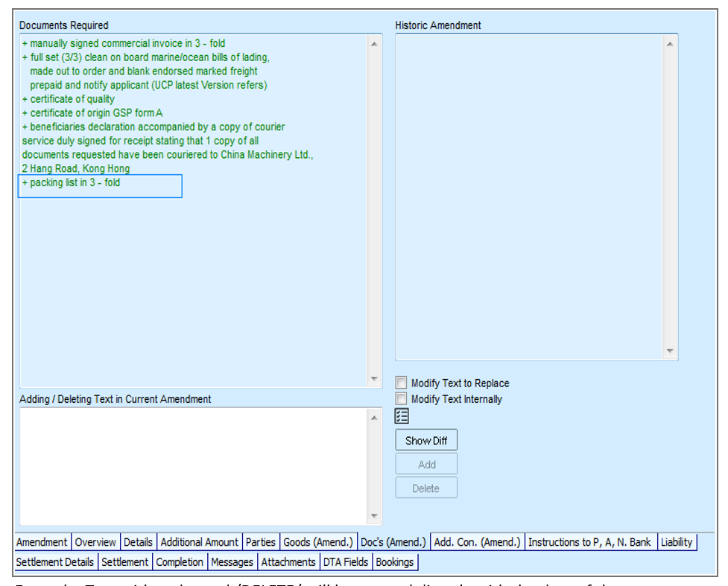Click up arrow of Documents Required scrollbar
Image resolution: width=728 pixels, height=586 pixels.
click(x=374, y=44)
